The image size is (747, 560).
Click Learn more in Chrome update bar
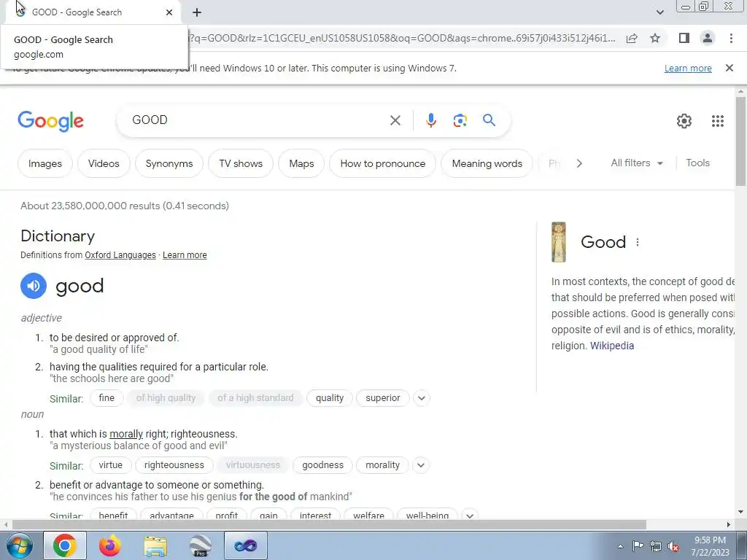click(688, 68)
